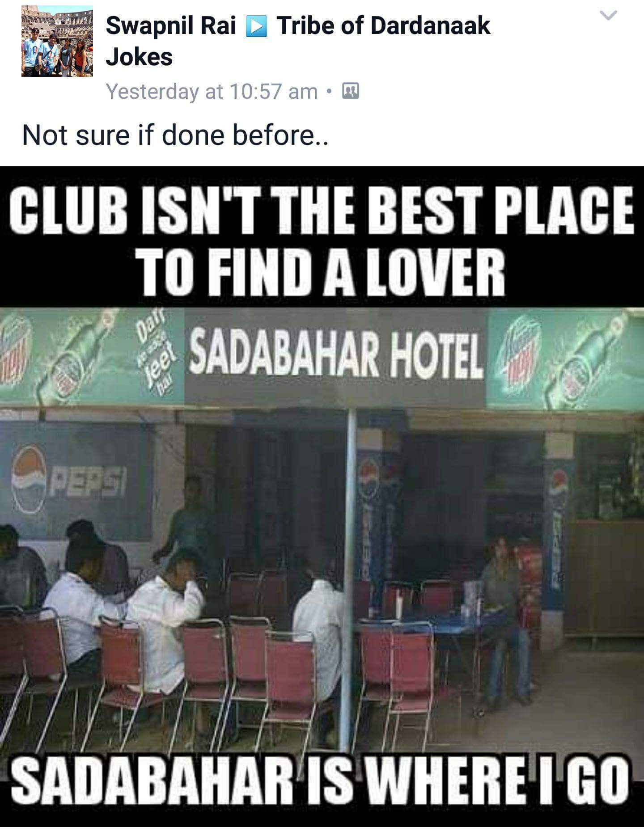Open Swapnil Rai's profile picture

pyautogui.click(x=57, y=41)
